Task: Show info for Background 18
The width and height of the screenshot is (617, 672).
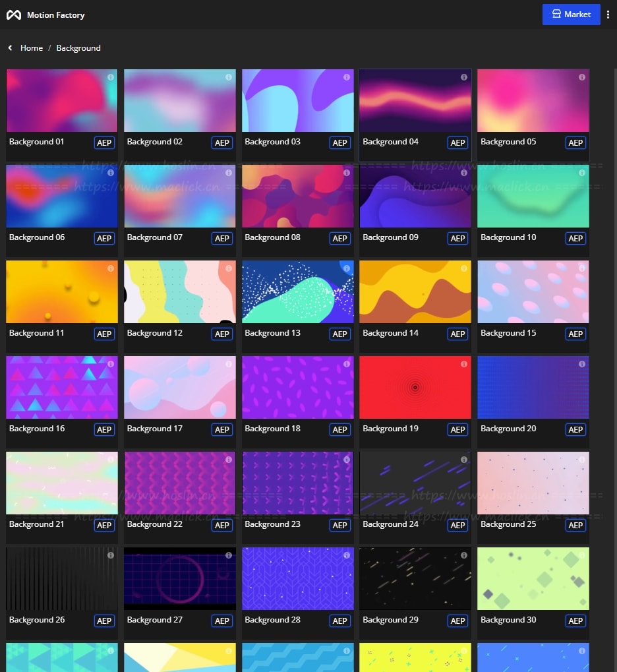Action: (x=346, y=364)
